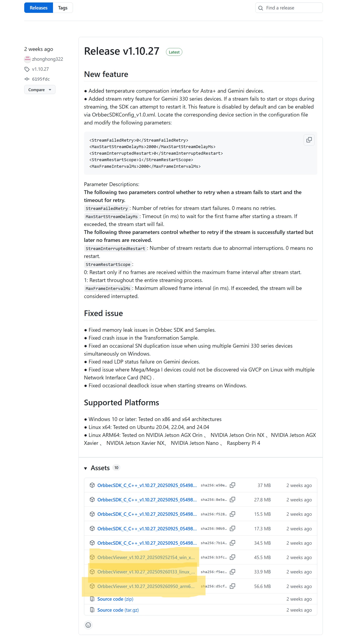The width and height of the screenshot is (347, 644).
Task: Download the OrbbecViewer linux asset
Action: click(146, 572)
